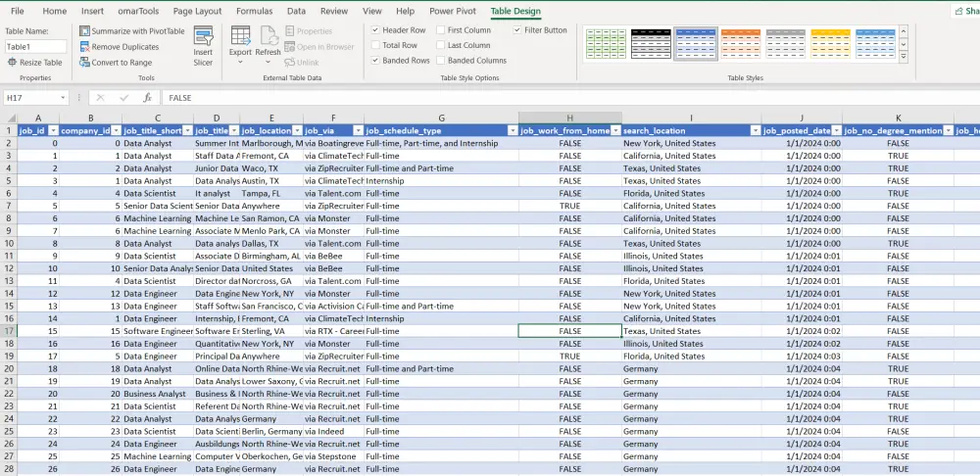Switch to the Page Layout tab
Viewport: 980px width, 476px height.
(198, 11)
